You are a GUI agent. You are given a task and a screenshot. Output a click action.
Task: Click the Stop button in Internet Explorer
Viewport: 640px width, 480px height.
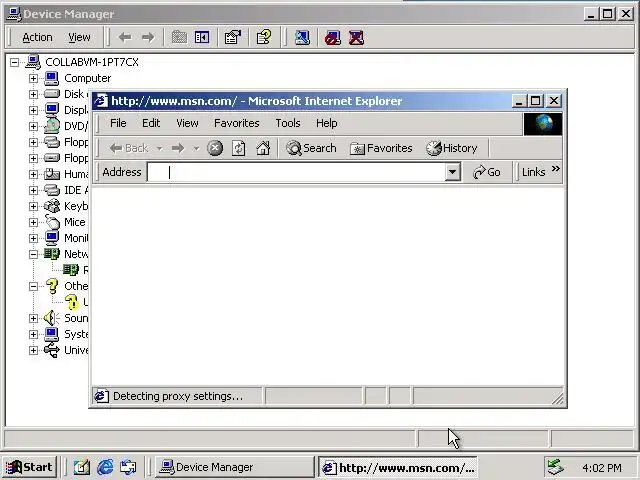(x=215, y=148)
